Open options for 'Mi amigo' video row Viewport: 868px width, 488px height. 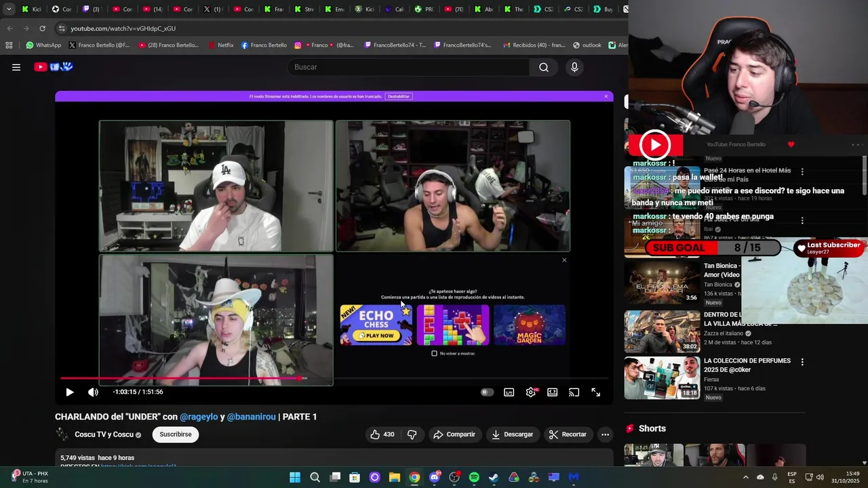coord(802,220)
